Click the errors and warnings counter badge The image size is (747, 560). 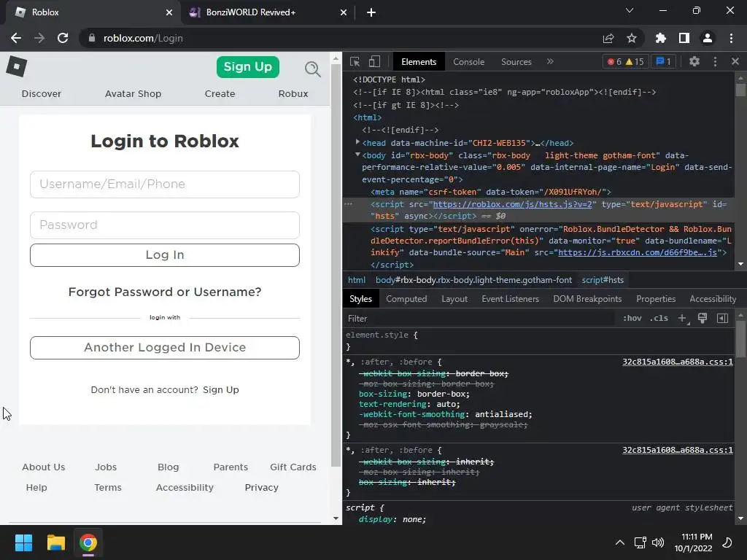pyautogui.click(x=626, y=61)
